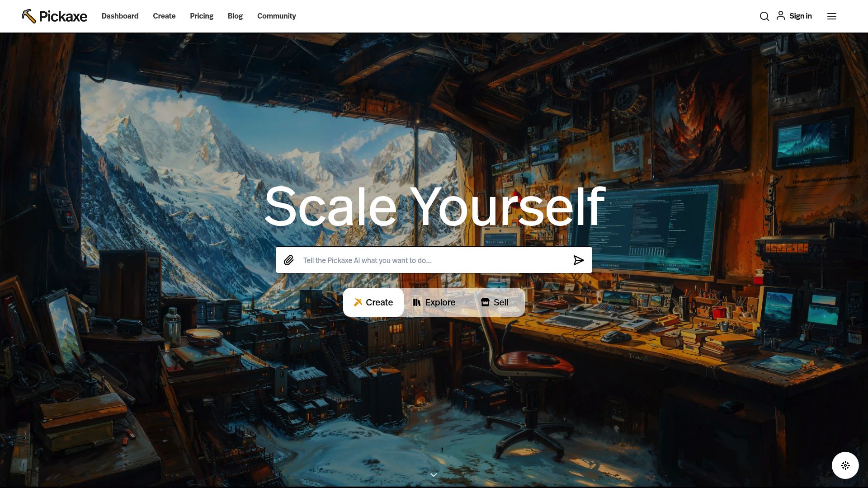Image resolution: width=868 pixels, height=488 pixels.
Task: Open the hamburger menu icon
Action: 832,16
